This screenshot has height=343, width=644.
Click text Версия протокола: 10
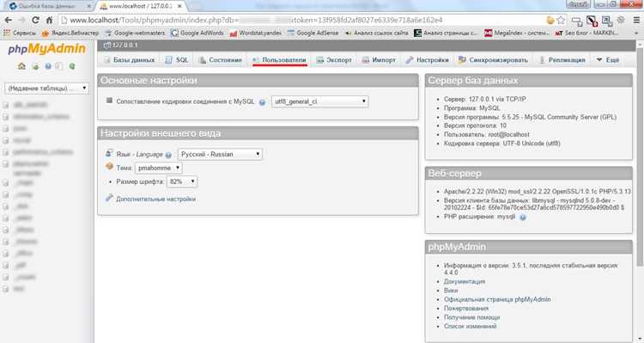(x=475, y=126)
